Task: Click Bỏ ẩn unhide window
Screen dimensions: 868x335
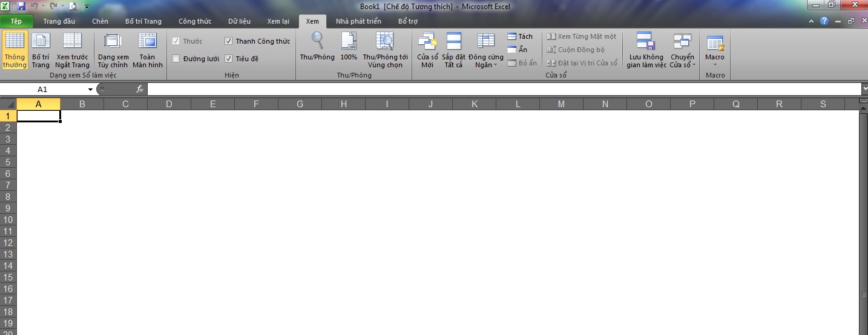Action: [522, 63]
